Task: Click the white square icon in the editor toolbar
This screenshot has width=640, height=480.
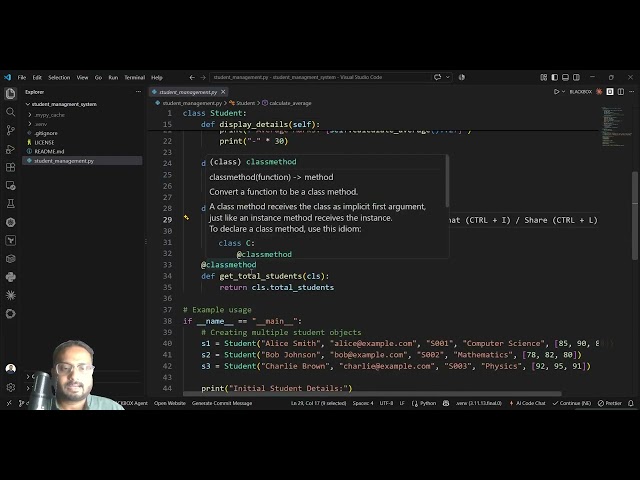Action: 610,92
